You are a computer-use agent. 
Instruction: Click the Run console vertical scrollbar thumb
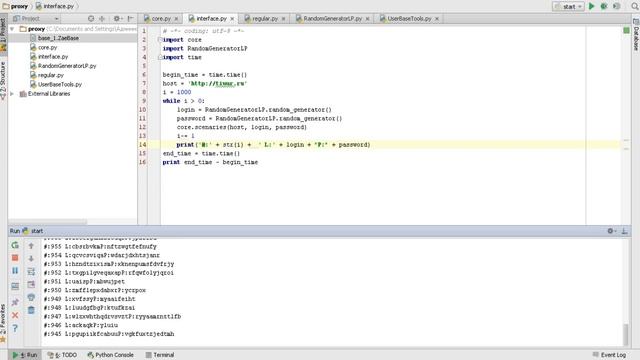626,335
